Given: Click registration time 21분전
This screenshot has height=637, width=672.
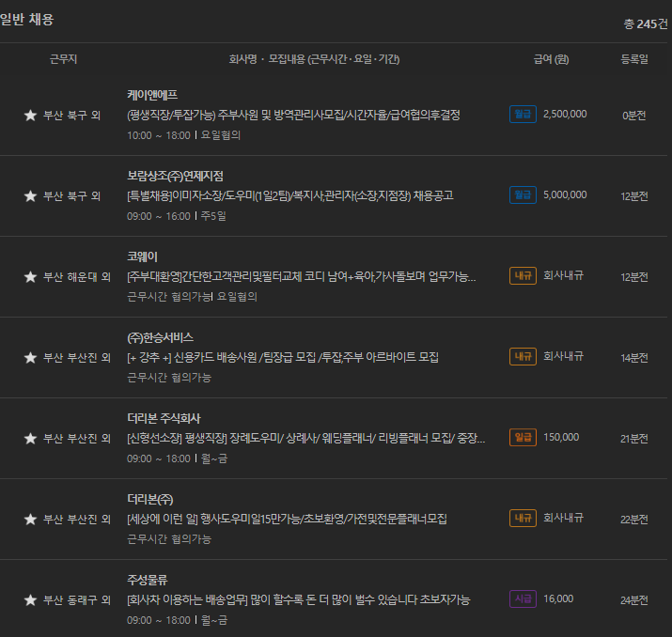Looking at the screenshot, I should tap(633, 439).
